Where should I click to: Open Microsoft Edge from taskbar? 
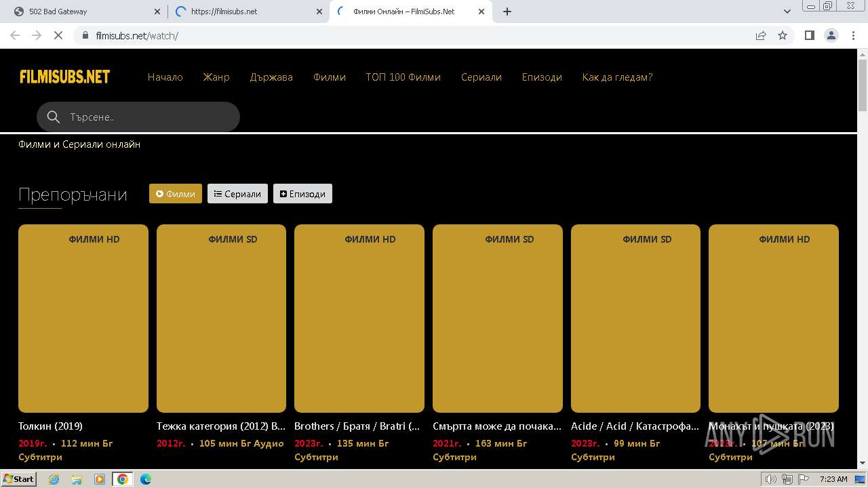tap(146, 479)
